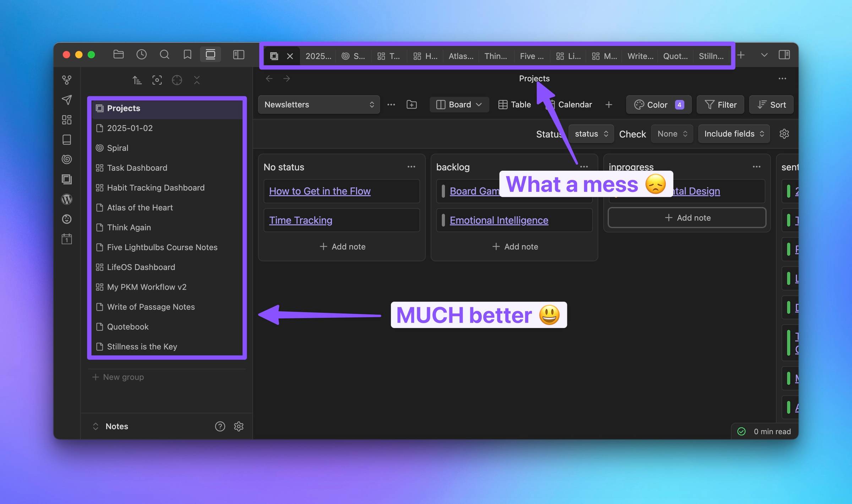Open the file explorer folder icon

tap(118, 54)
